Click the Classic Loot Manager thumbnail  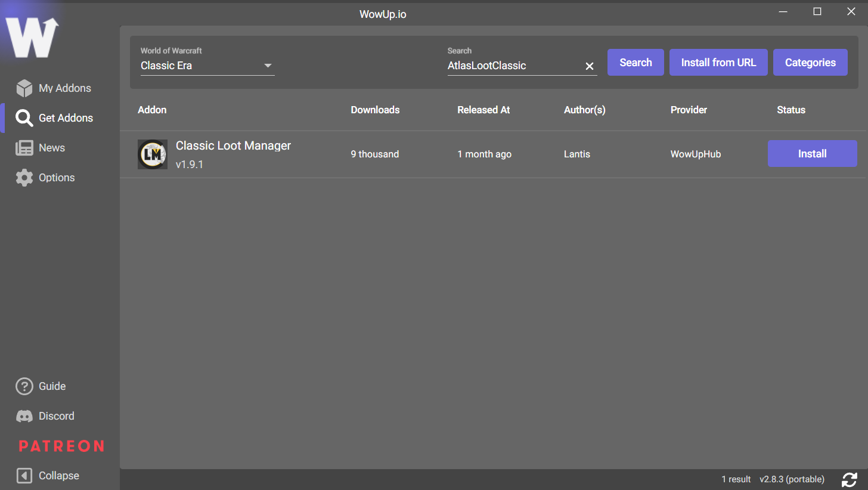coord(153,154)
